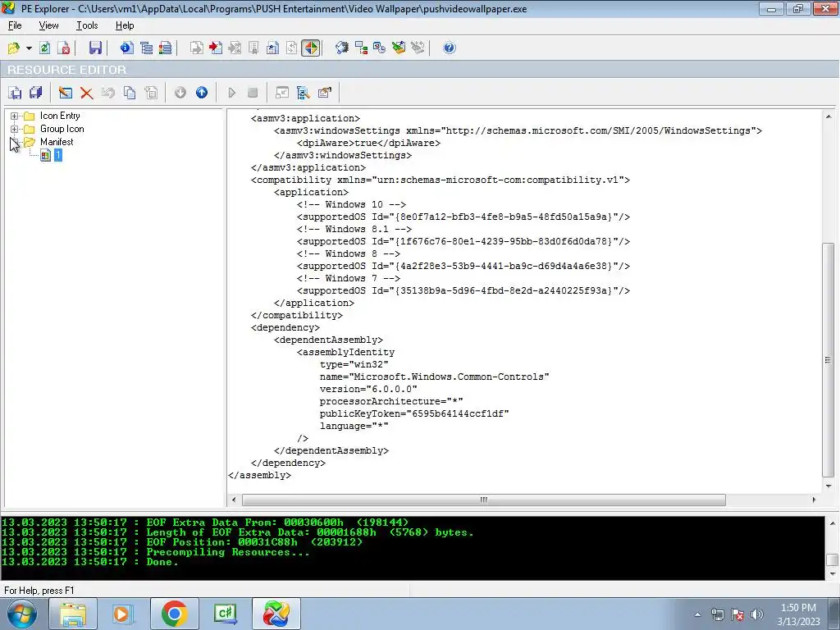The image size is (840, 630).
Task: Click the volume speaker tray icon
Action: tap(756, 614)
